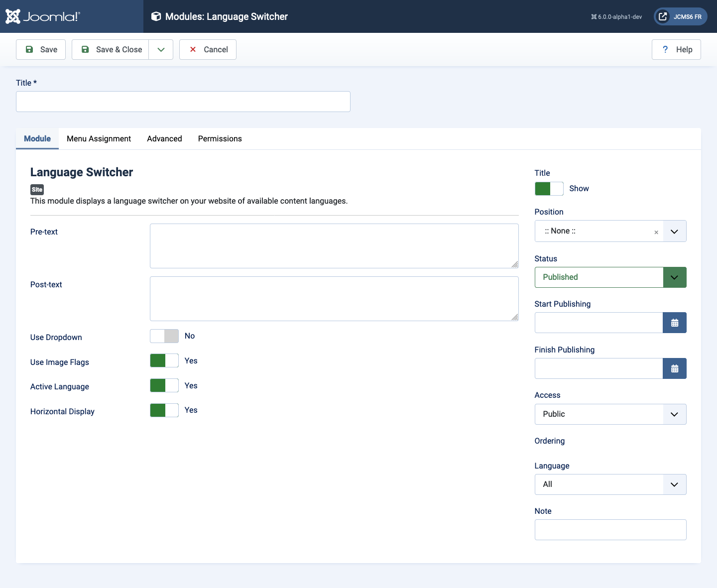Click the Horizontal Display label
717x588 pixels.
pyautogui.click(x=62, y=412)
